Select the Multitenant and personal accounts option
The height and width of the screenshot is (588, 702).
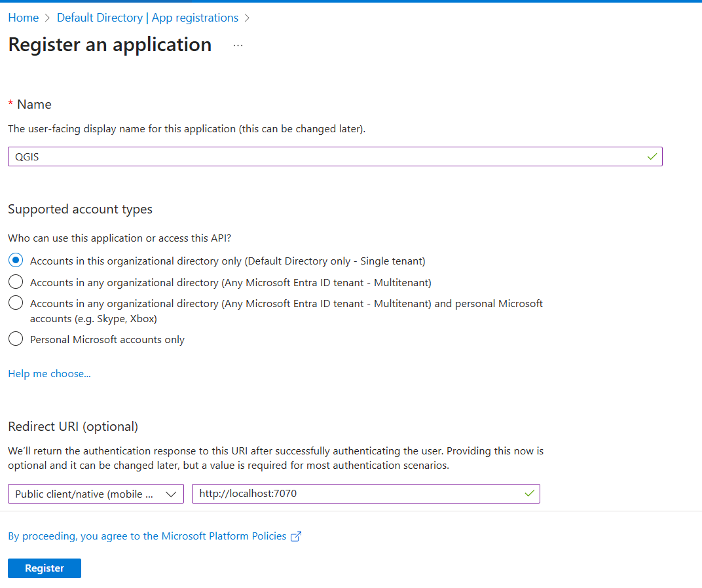pyautogui.click(x=15, y=303)
